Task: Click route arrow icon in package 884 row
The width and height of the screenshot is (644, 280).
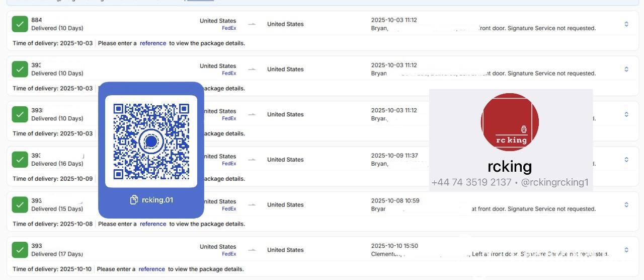Action: coord(252,24)
